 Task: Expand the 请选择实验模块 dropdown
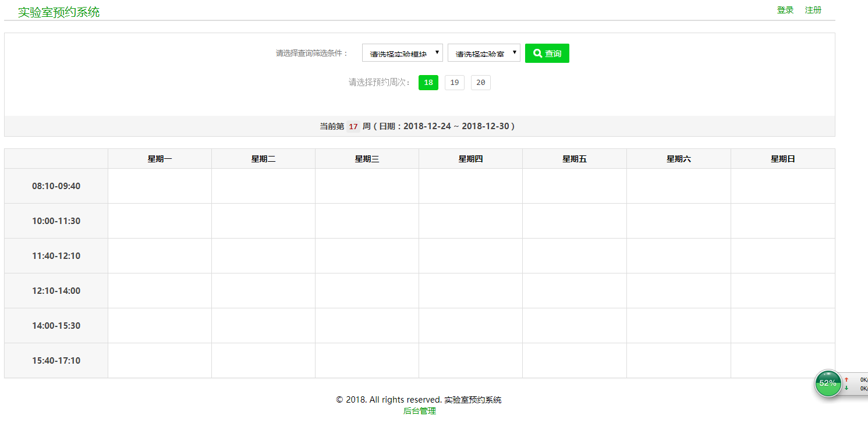tap(402, 53)
